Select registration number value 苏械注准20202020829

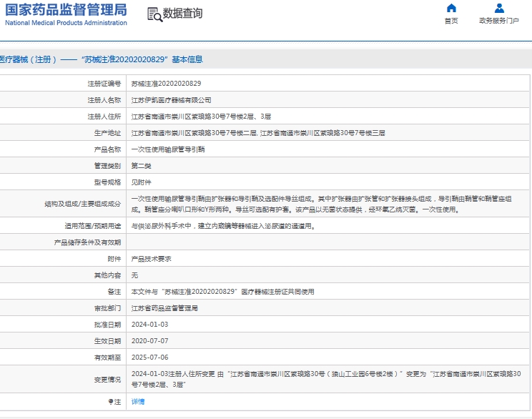[166, 84]
